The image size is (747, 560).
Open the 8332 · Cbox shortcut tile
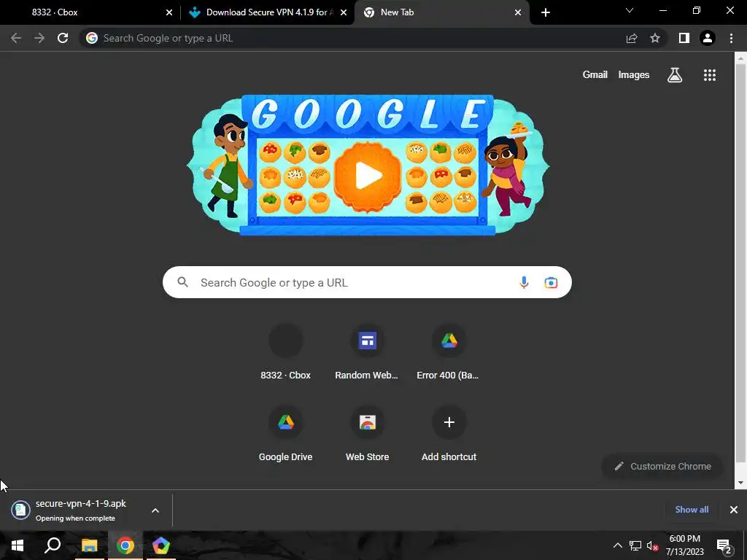tap(285, 353)
